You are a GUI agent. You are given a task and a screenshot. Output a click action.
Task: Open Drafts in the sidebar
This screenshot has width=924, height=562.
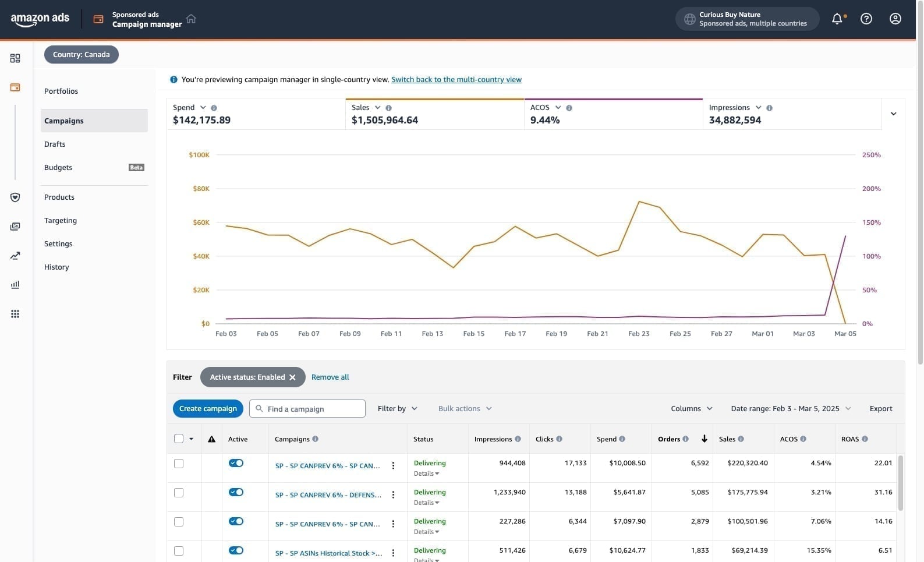(55, 144)
